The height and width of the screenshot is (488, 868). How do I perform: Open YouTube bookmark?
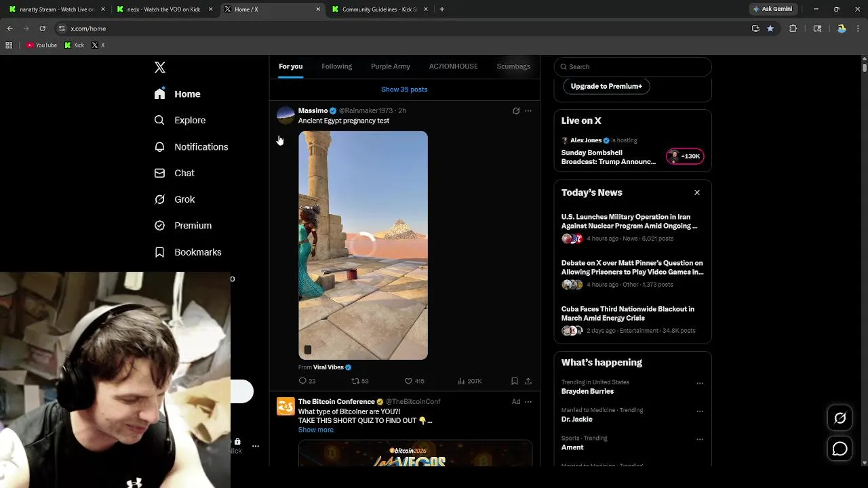(41, 45)
